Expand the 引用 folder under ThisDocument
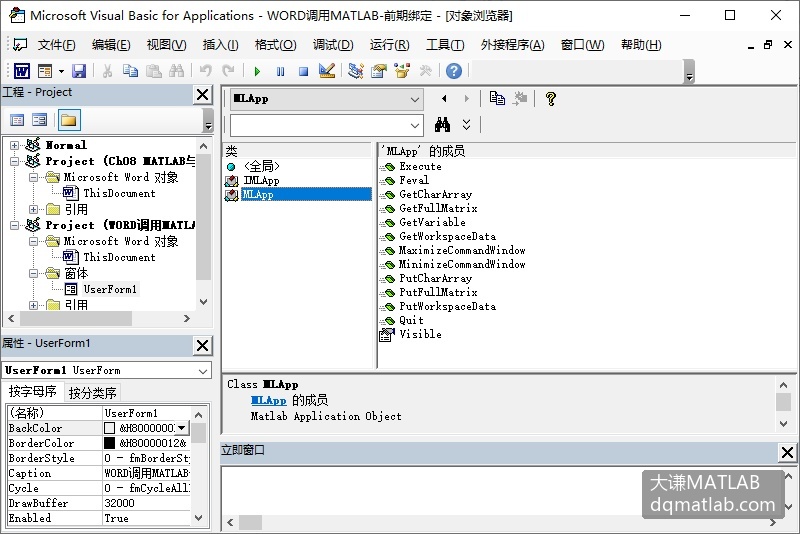 (x=33, y=209)
